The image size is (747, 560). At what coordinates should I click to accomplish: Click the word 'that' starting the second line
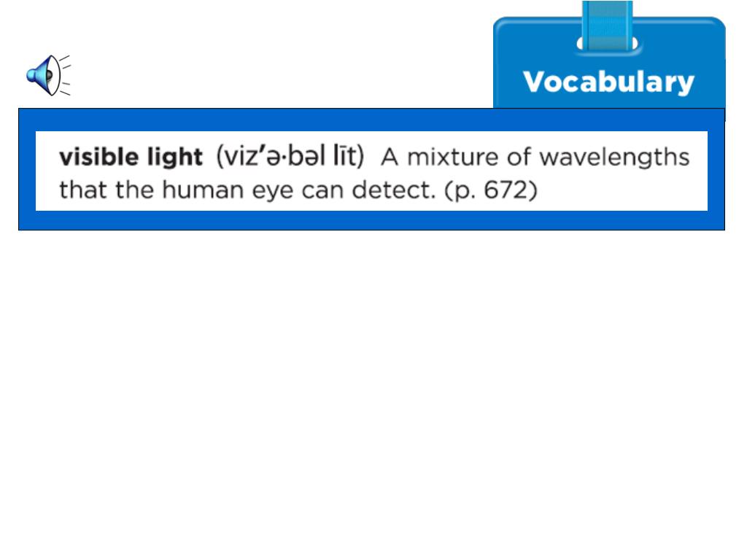coord(83,190)
